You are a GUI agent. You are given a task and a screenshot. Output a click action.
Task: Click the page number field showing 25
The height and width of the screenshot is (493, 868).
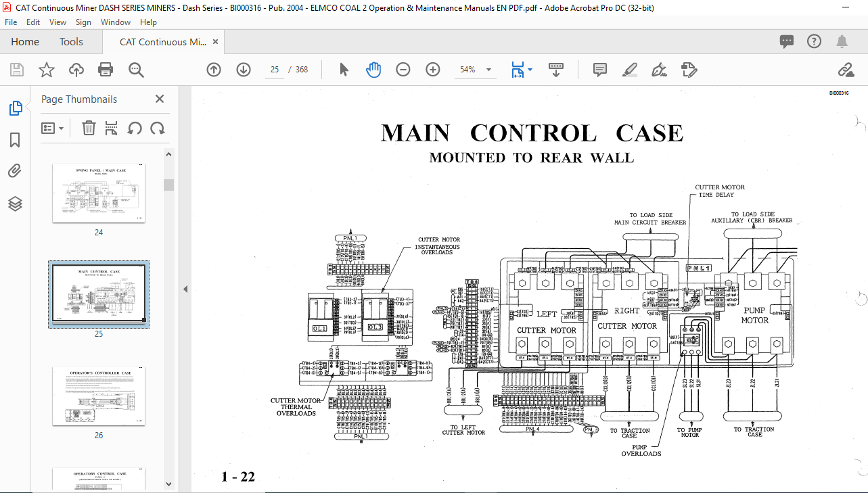(275, 70)
